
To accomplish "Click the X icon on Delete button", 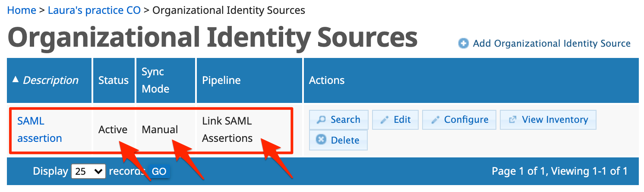I will tap(321, 140).
